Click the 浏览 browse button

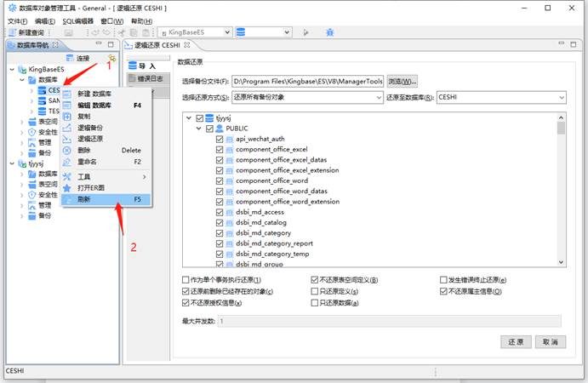[x=402, y=82]
